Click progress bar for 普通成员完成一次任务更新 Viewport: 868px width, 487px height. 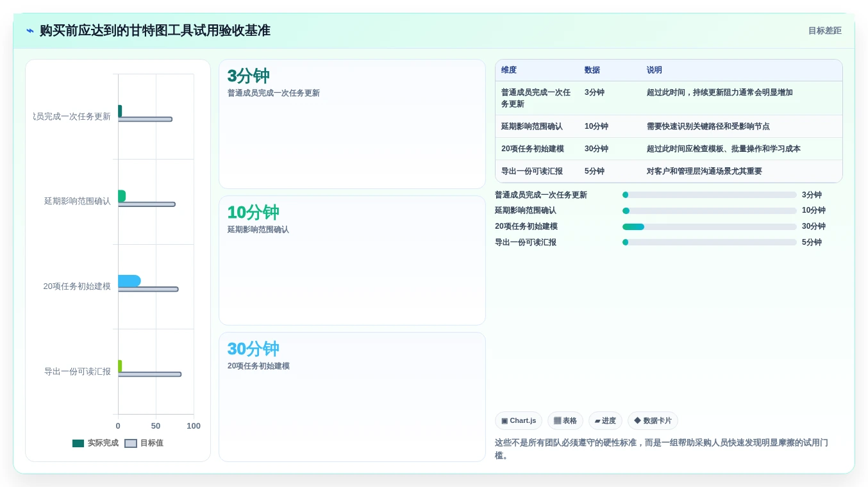[x=710, y=195]
